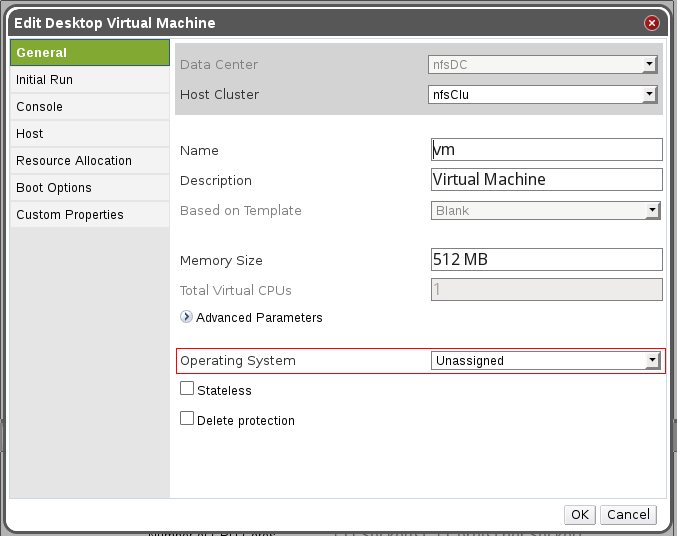Enable the Stateless checkbox

[187, 389]
